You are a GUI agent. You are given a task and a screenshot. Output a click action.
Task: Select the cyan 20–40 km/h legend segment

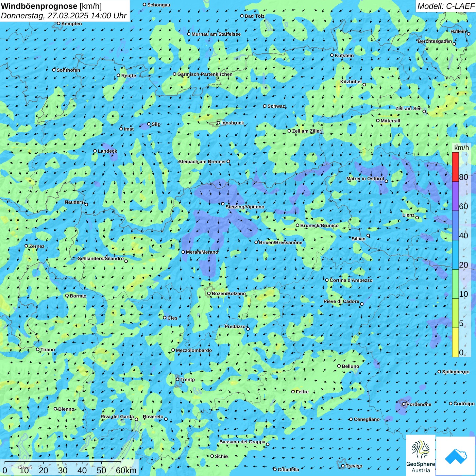pyautogui.click(x=455, y=255)
